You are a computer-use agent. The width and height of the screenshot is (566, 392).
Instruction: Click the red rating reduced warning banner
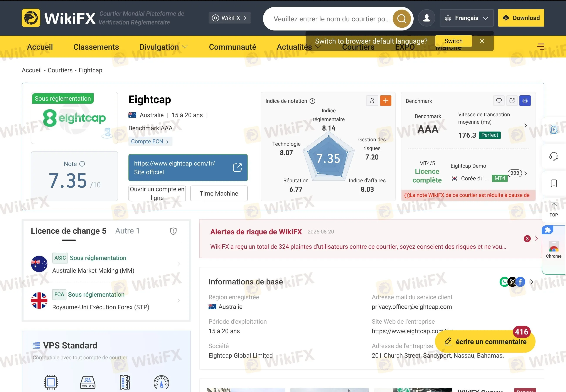pyautogui.click(x=468, y=195)
